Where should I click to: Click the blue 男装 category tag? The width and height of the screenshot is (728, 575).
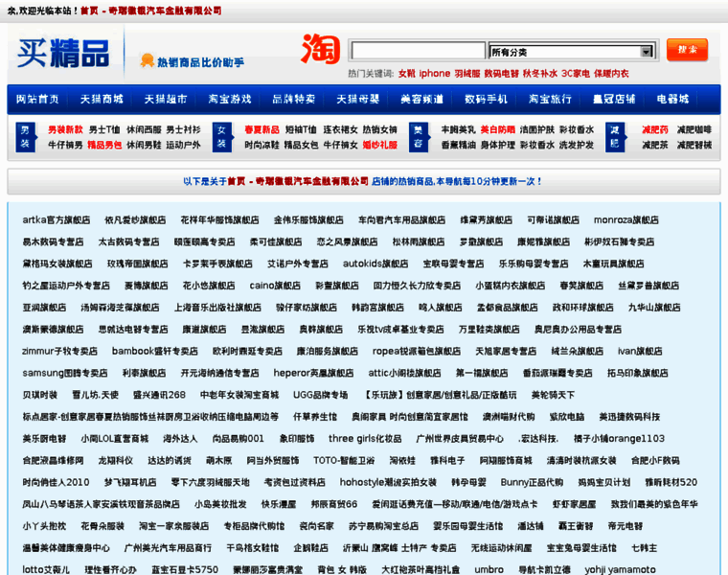[25, 137]
